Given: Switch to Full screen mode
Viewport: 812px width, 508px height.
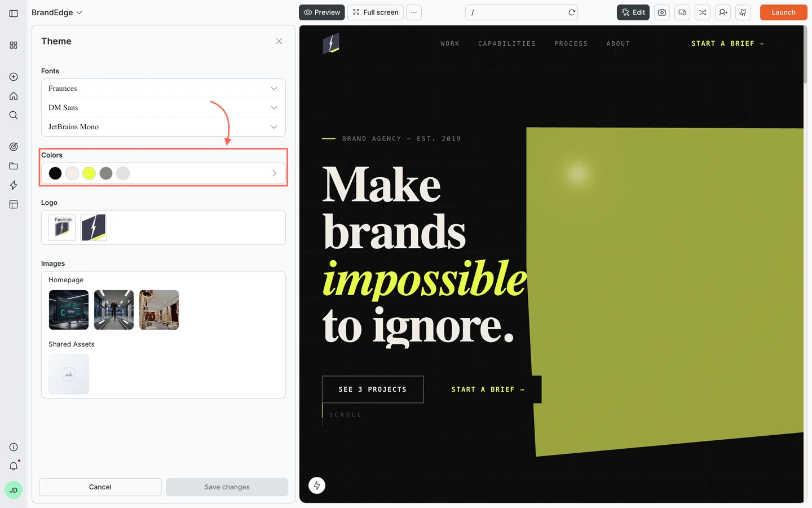Looking at the screenshot, I should point(375,12).
